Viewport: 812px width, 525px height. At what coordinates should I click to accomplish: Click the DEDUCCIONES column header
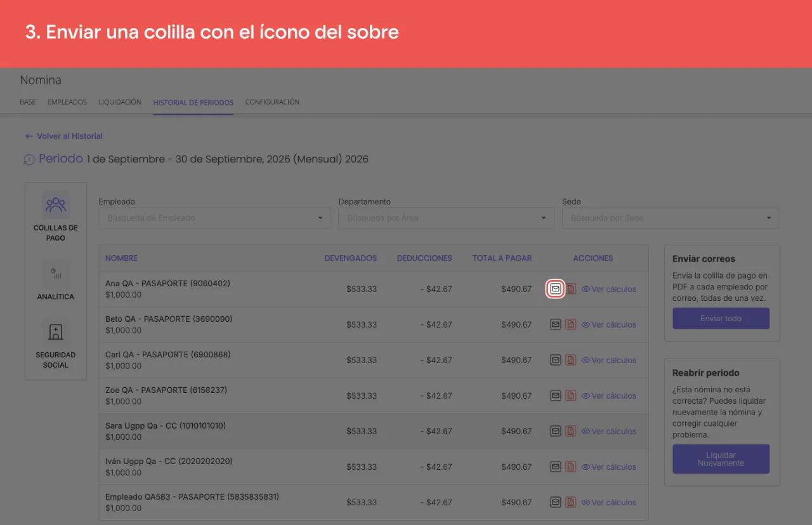[424, 258]
